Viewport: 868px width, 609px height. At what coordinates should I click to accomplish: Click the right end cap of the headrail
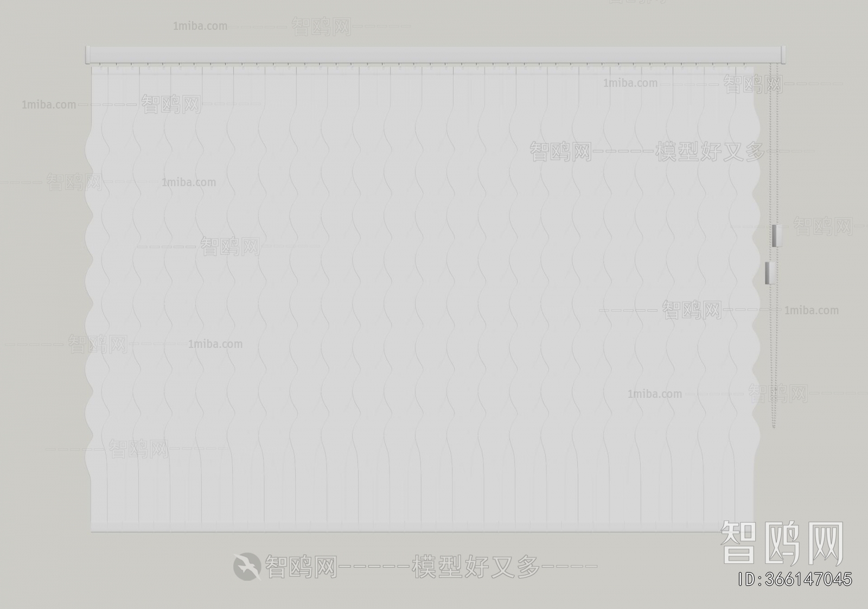784,55
